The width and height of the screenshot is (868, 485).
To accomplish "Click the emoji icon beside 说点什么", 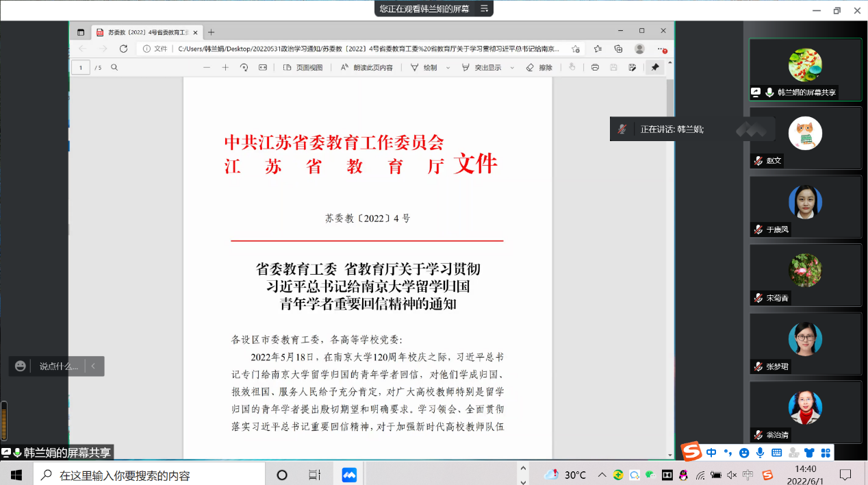I will coord(21,366).
